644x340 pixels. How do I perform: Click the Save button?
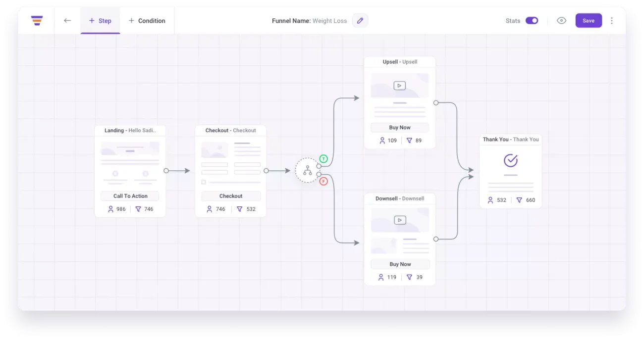pyautogui.click(x=589, y=20)
